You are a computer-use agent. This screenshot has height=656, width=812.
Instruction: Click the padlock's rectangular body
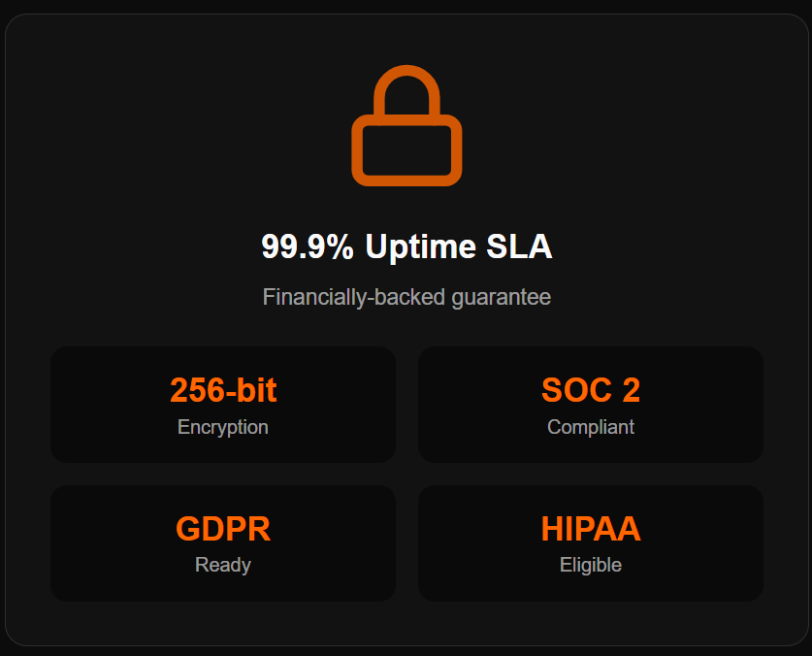point(406,150)
